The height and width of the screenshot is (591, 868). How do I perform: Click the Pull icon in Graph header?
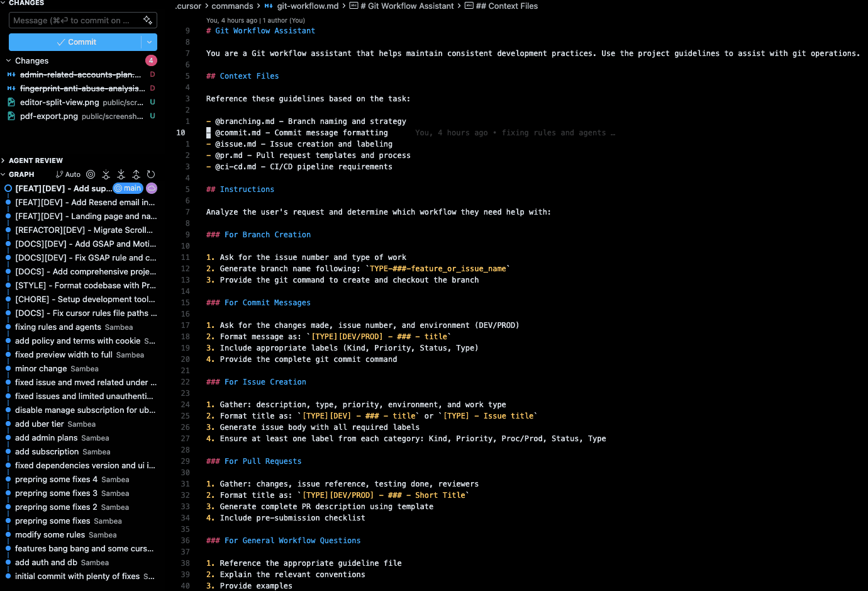121,174
